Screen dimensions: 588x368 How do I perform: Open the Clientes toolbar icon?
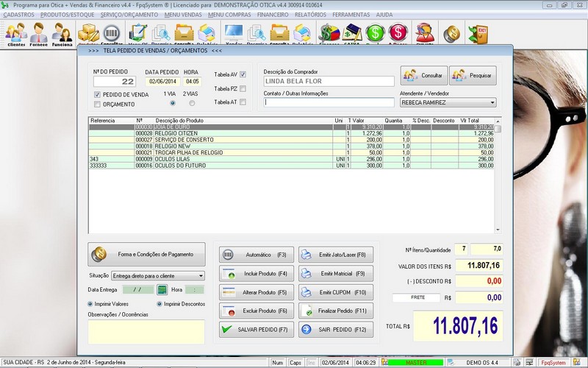pos(15,33)
